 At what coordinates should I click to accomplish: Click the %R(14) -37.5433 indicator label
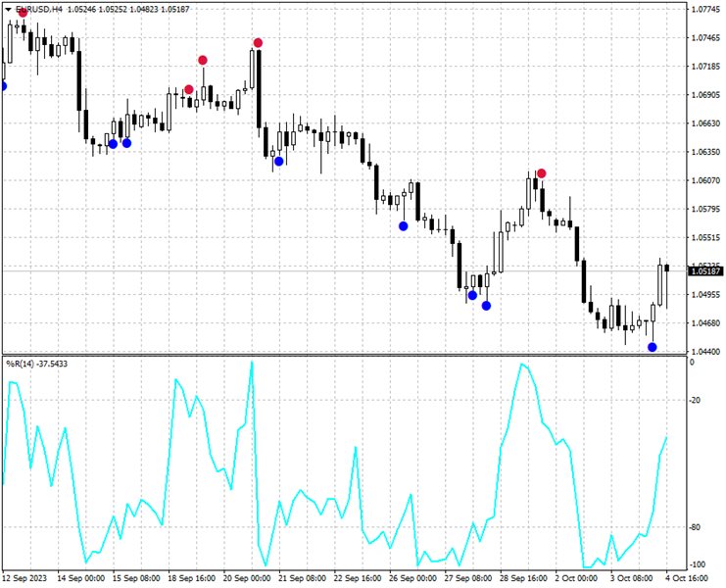pos(36,365)
